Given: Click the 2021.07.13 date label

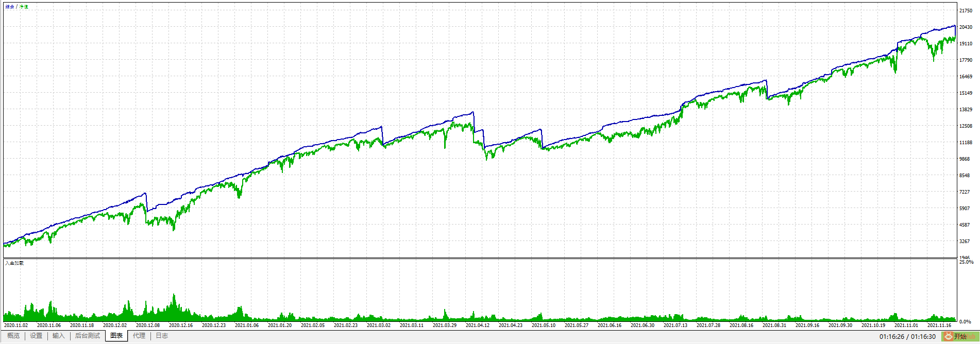Looking at the screenshot, I should pyautogui.click(x=675, y=325).
